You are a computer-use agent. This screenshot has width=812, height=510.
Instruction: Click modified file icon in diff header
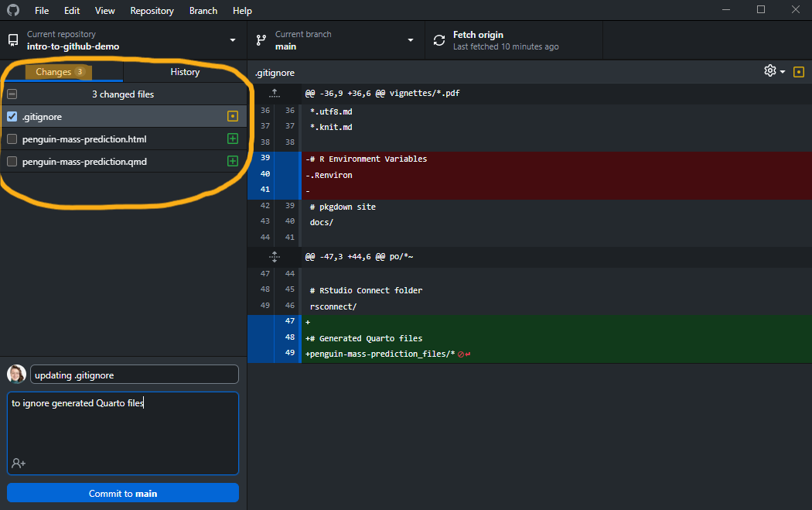coord(798,72)
